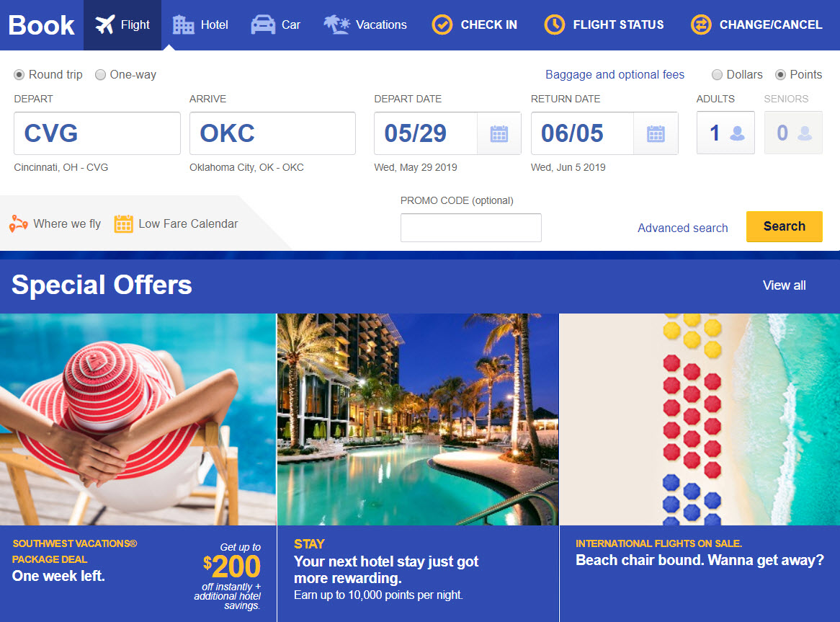The height and width of the screenshot is (622, 840).
Task: Switch to the Vacations tab
Action: coord(365,25)
